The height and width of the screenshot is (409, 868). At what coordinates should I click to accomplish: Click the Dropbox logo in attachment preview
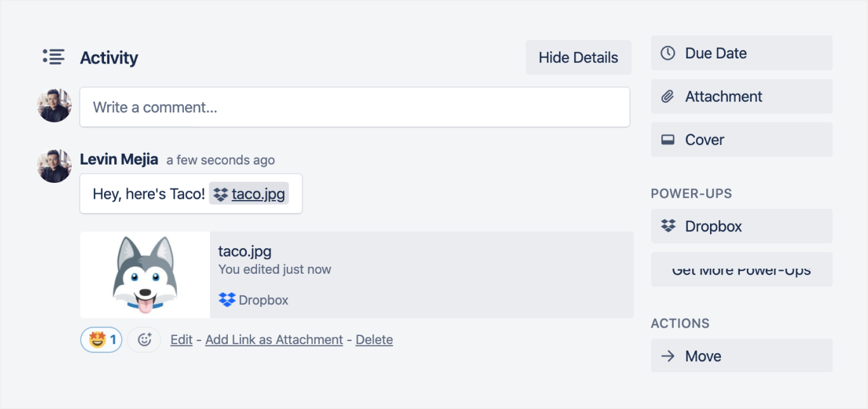[227, 300]
